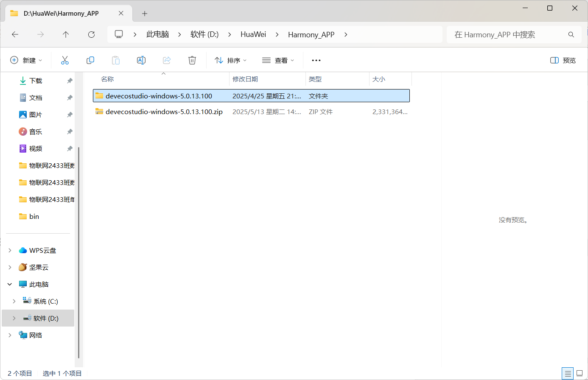Viewport: 588px width, 380px height.
Task: Open HuaWei in the address breadcrumb
Action: [x=253, y=34]
